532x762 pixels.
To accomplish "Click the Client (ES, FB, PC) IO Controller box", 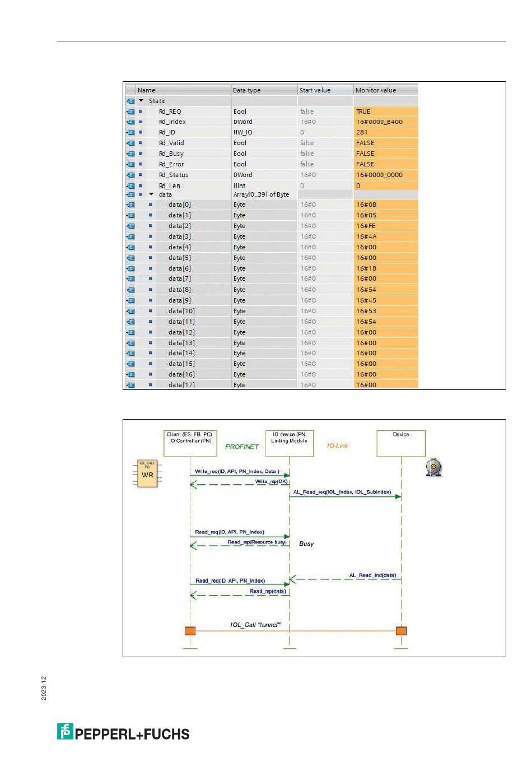I will [x=190, y=444].
